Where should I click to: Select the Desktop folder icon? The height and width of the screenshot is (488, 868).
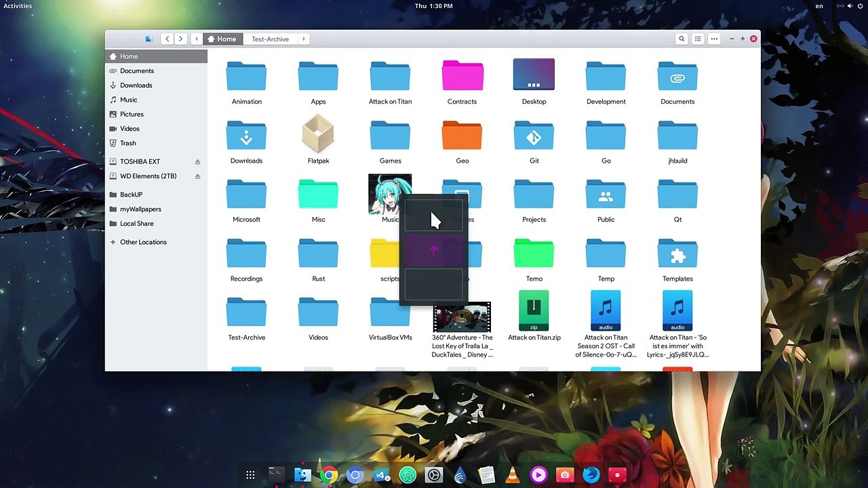[534, 75]
